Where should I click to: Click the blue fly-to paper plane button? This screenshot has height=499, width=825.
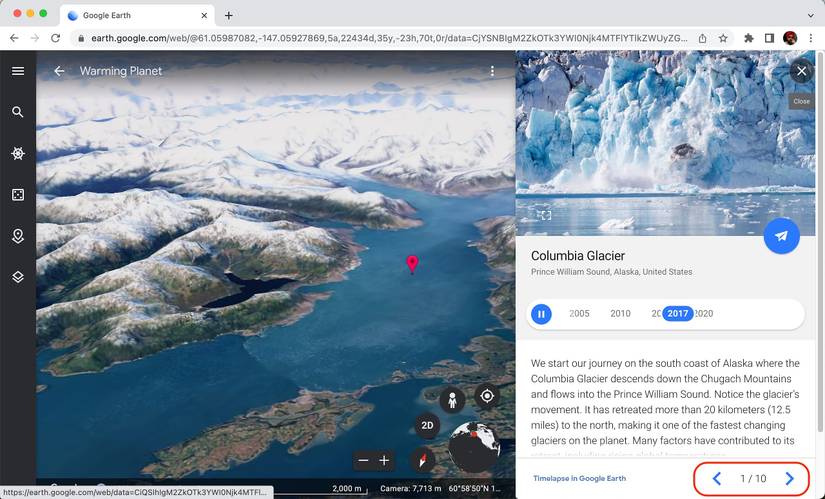(781, 236)
